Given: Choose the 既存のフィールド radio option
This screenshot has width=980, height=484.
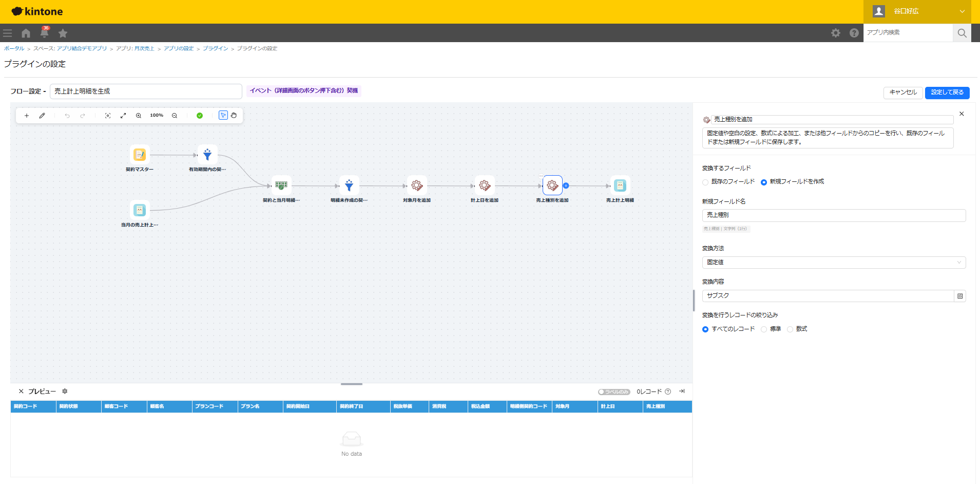Looking at the screenshot, I should (x=705, y=182).
